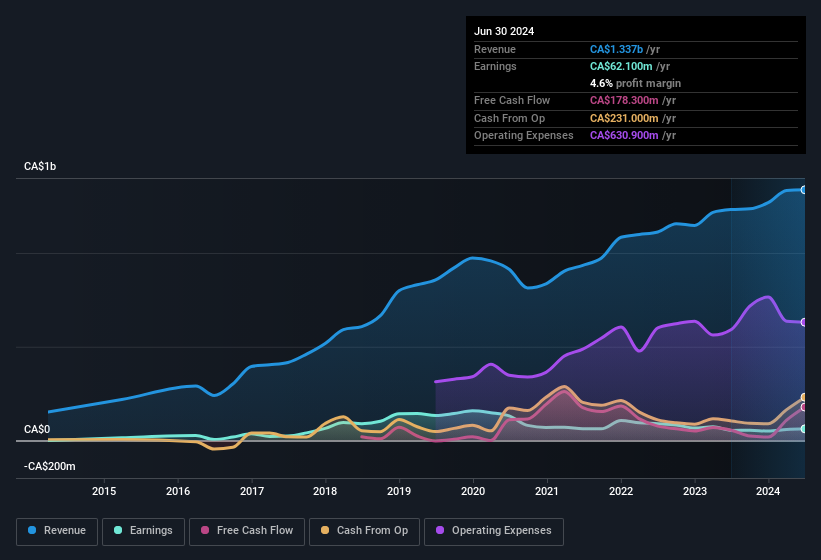Click the CA$178.300m free cash flow value
This screenshot has height=560, width=821.
pos(624,100)
